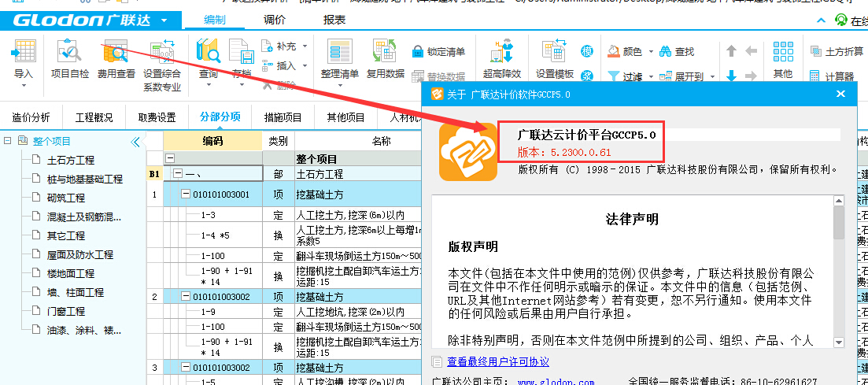Click legal text scrollbar down arrow
This screenshot has width=868, height=385.
pyautogui.click(x=839, y=342)
